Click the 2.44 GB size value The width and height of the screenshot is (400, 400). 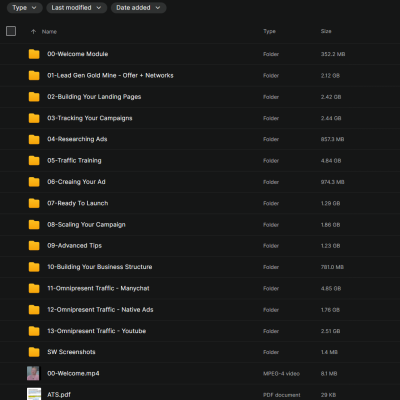coord(331,118)
